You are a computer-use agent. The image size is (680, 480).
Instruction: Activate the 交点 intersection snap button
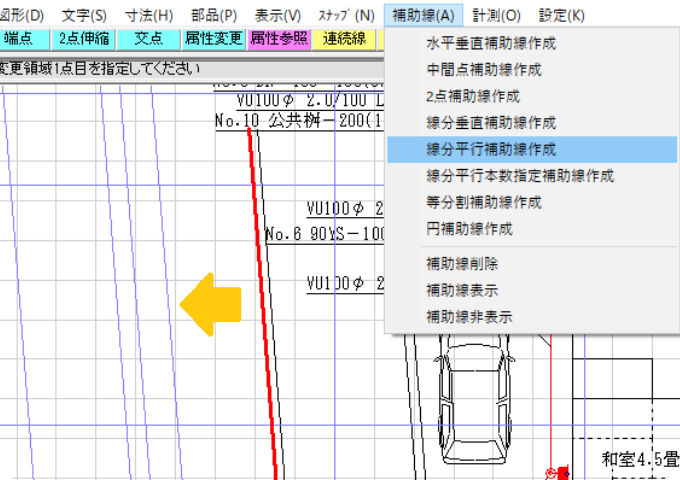coord(148,39)
